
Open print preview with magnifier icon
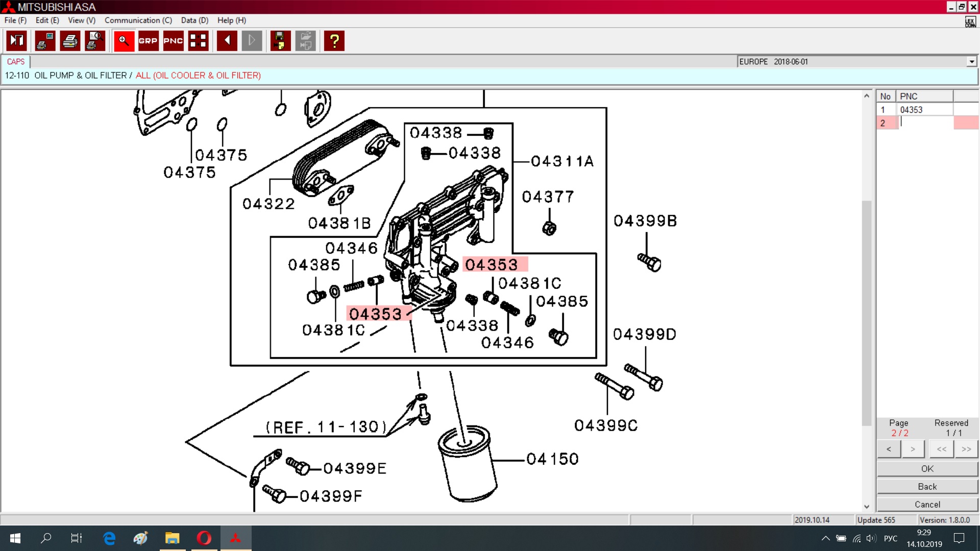tap(95, 41)
